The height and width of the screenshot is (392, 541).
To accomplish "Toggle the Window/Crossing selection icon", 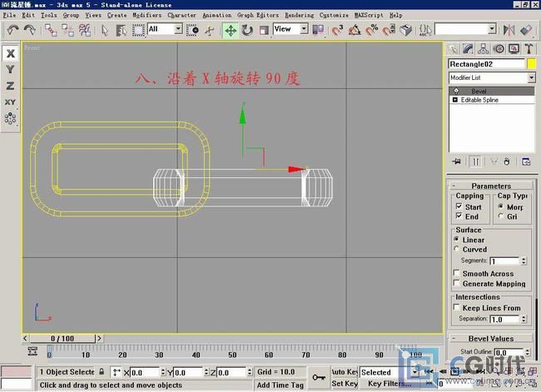I will pyautogui.click(x=192, y=30).
